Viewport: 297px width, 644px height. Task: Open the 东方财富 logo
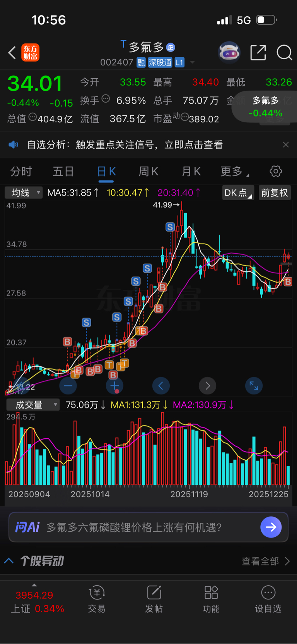30,53
